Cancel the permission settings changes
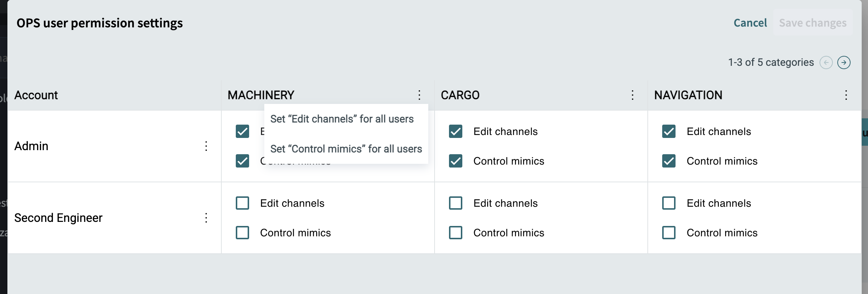This screenshot has height=294, width=868. click(750, 23)
